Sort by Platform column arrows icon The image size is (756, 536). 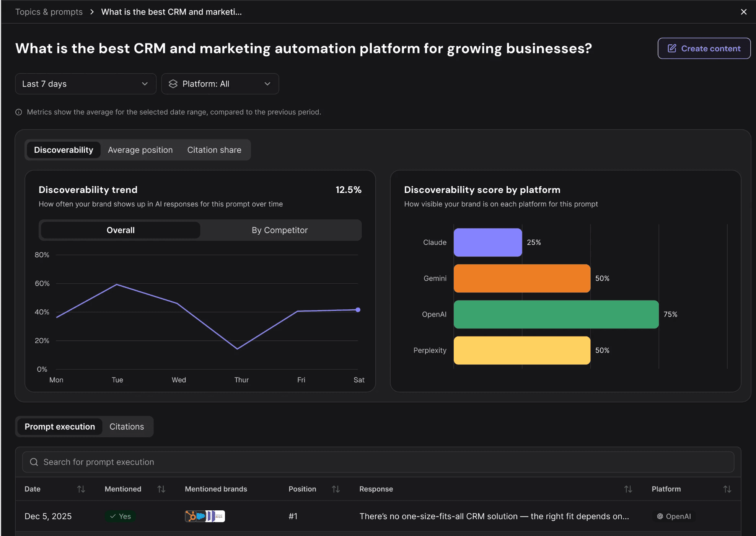tap(727, 489)
